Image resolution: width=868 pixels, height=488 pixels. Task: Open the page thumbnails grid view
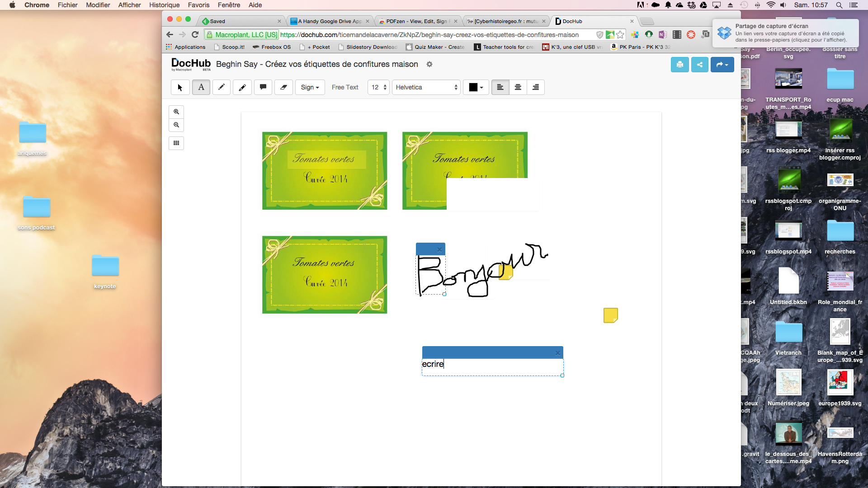[176, 143]
